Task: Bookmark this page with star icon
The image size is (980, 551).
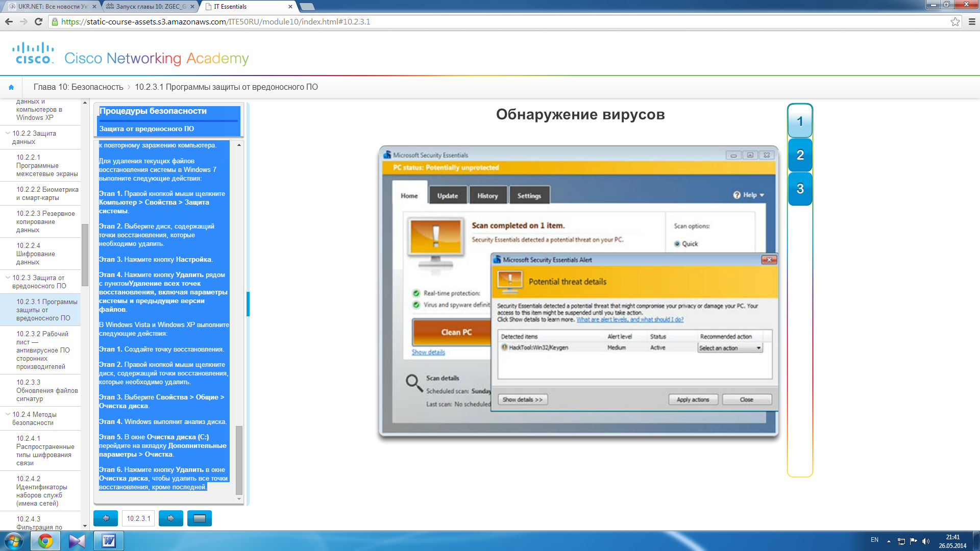Action: [x=955, y=21]
